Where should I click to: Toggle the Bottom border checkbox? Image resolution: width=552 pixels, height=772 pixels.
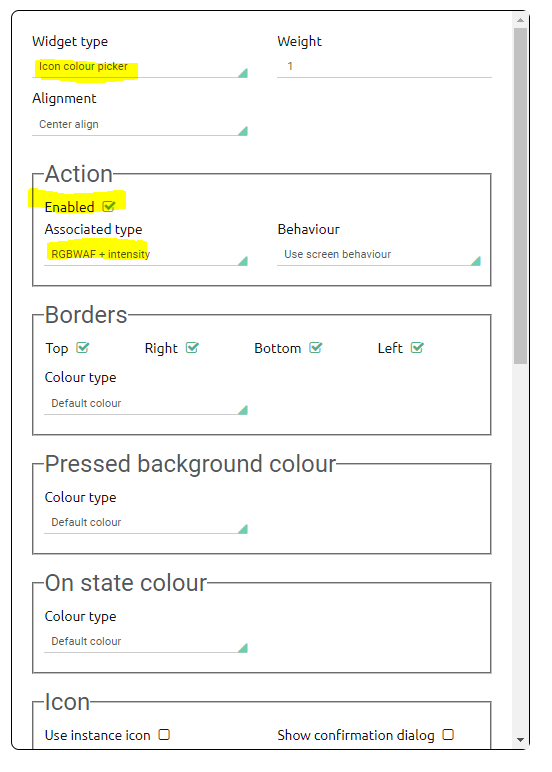316,348
